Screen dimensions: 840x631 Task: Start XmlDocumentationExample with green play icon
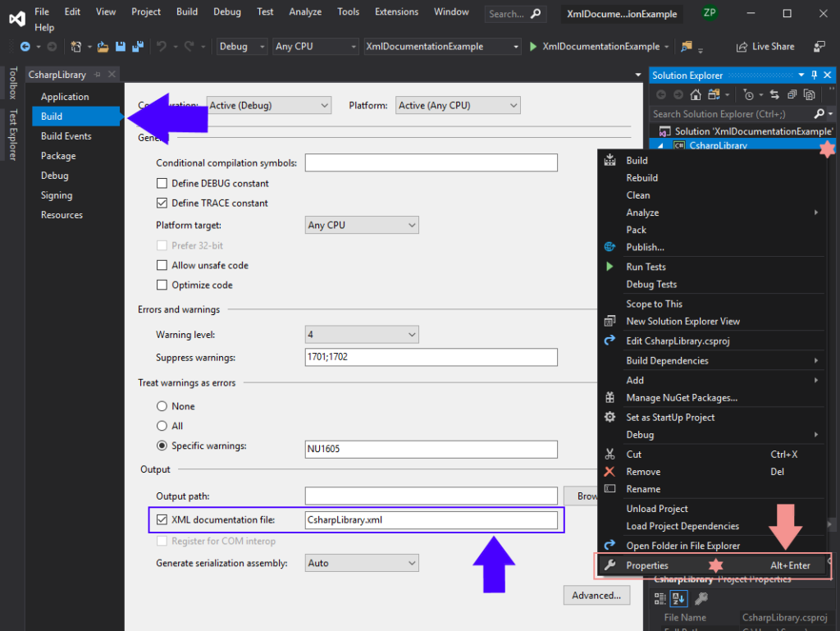tap(533, 47)
